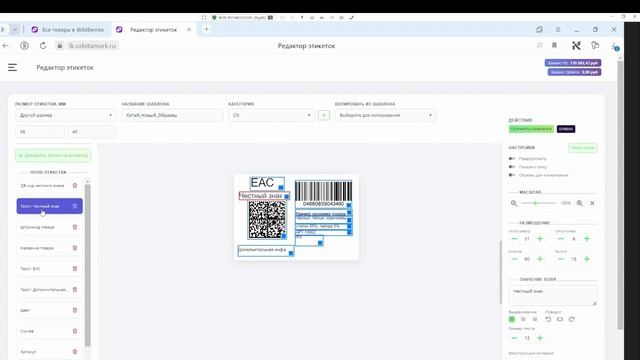Toggle the Предпросмотр switch
The height and width of the screenshot is (360, 640).
coord(512,158)
